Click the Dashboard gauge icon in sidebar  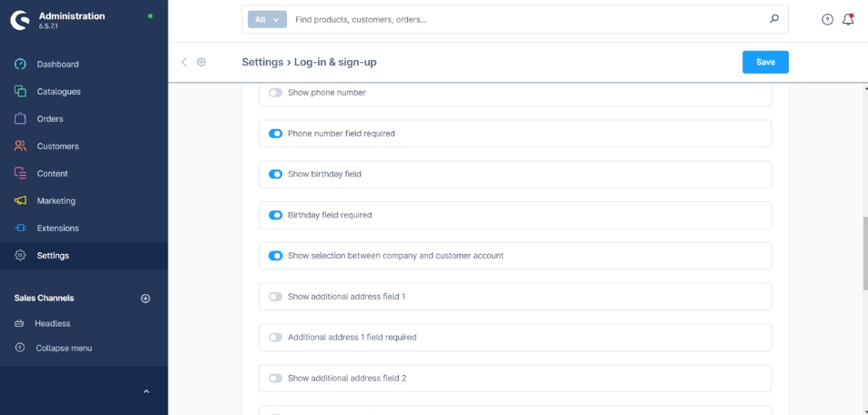[20, 65]
